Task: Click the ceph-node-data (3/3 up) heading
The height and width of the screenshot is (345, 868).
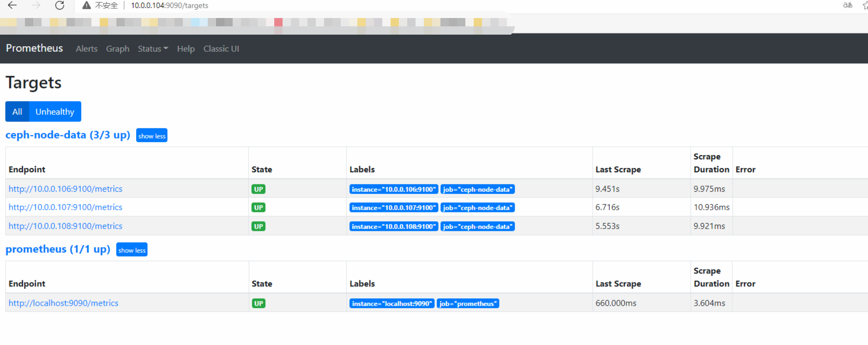Action: coord(68,135)
